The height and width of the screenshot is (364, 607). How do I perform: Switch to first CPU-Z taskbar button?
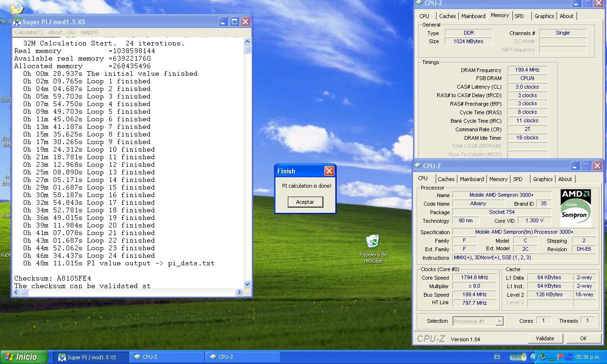[x=166, y=357]
